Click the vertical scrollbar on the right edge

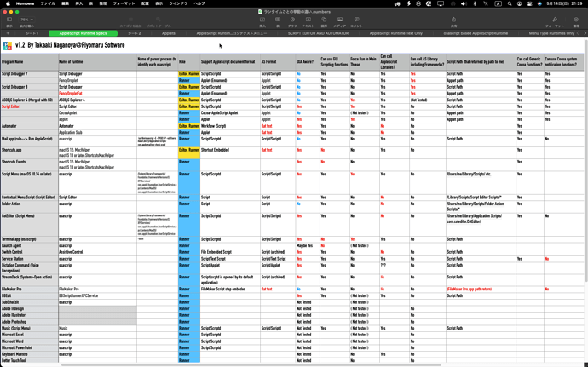click(585, 160)
